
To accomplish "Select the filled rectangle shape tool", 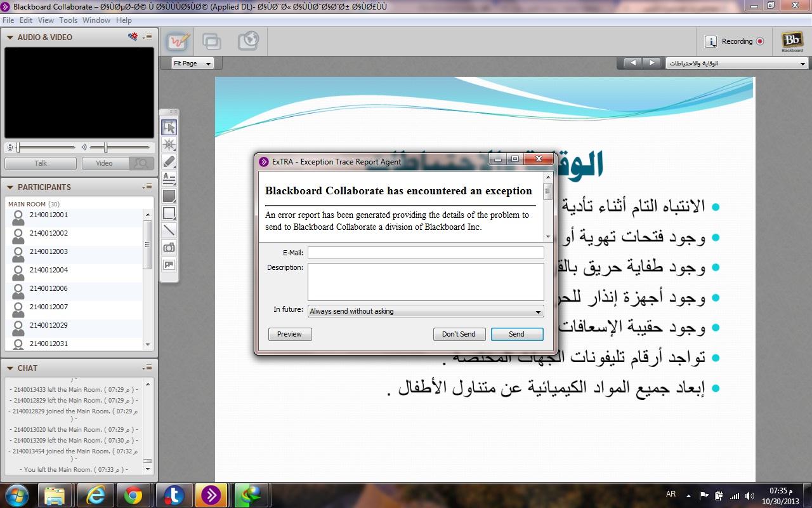I will pyautogui.click(x=169, y=196).
